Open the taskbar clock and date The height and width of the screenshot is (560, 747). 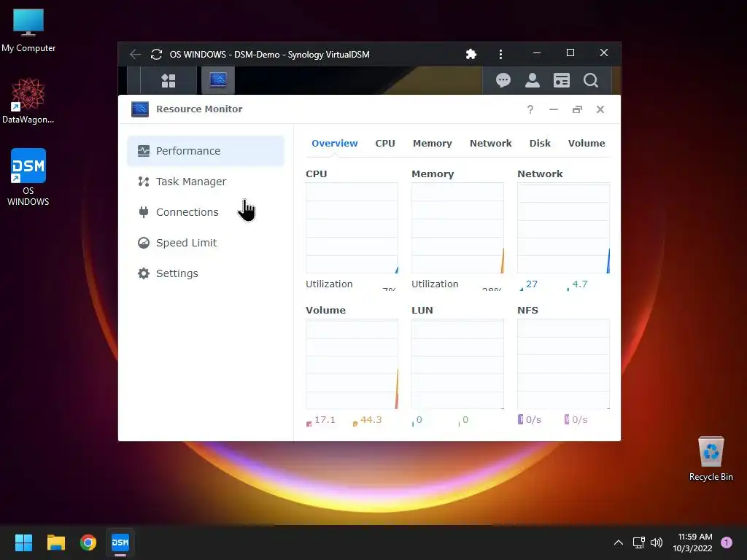693,542
